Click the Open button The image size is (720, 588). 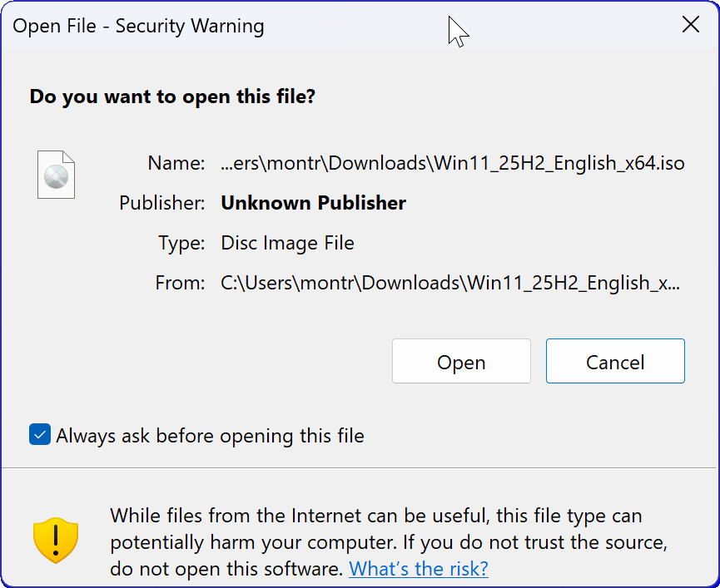pyautogui.click(x=461, y=361)
